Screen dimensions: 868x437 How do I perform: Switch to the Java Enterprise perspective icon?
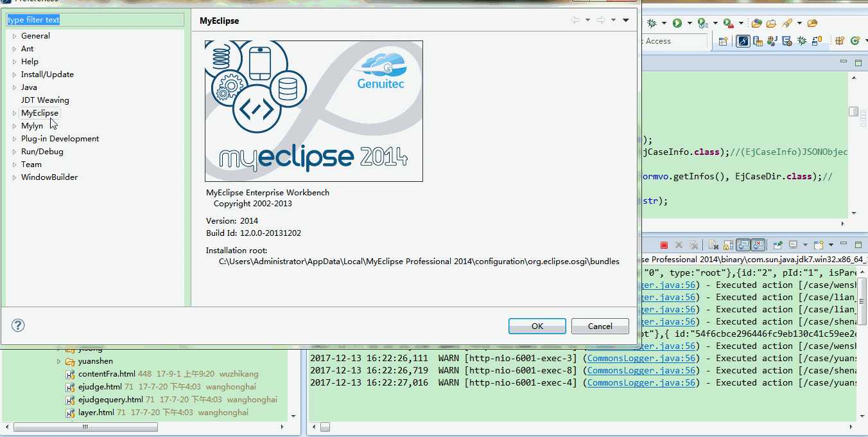pos(772,41)
